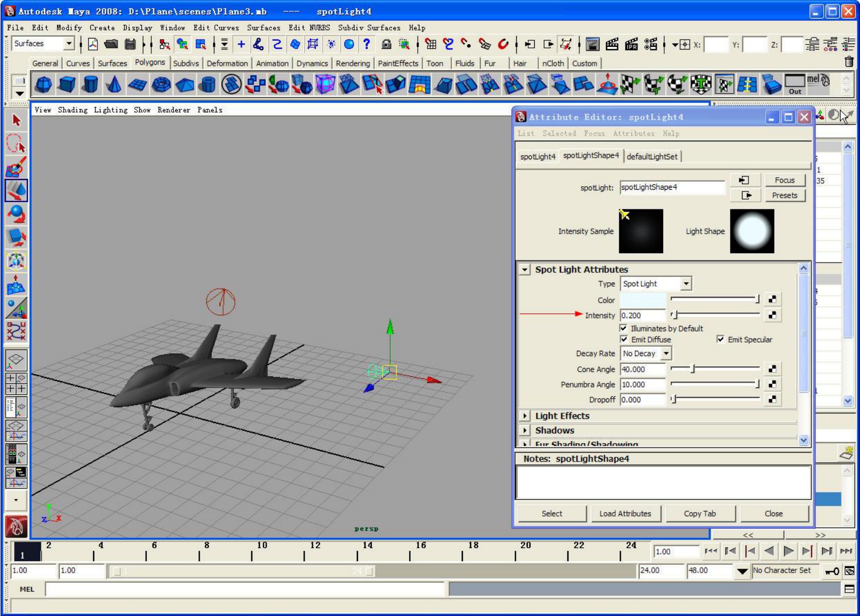Click the light Color swatch
Viewport: 860px width, 616px height.
click(642, 300)
